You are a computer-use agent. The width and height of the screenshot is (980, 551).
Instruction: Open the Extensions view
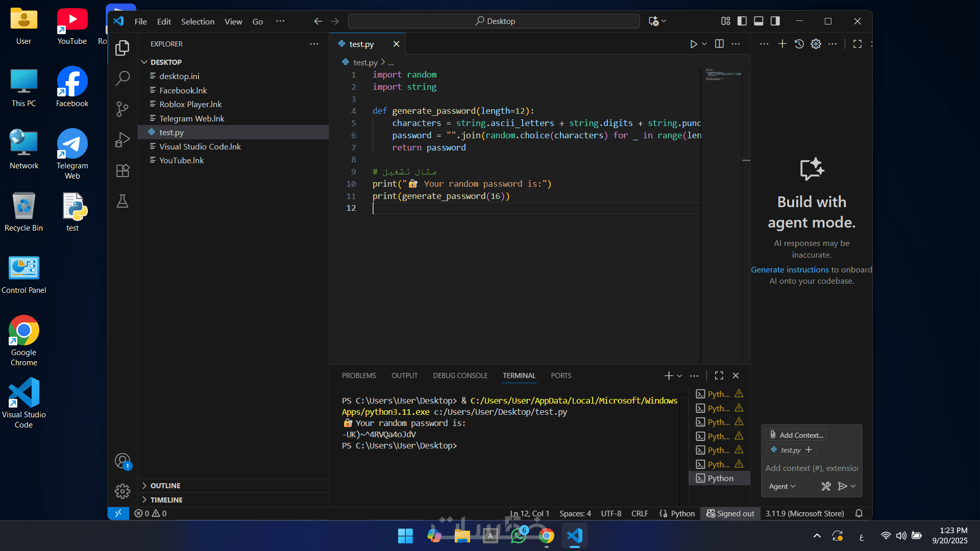(x=122, y=170)
